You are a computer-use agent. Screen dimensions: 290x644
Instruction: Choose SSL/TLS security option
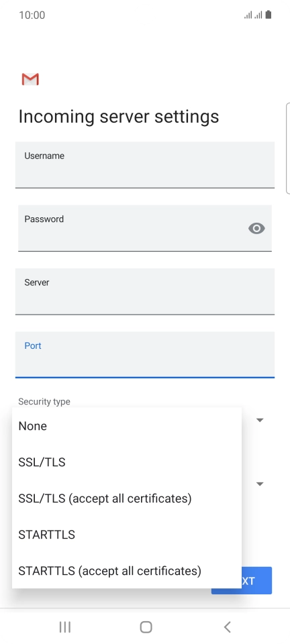coord(127,462)
